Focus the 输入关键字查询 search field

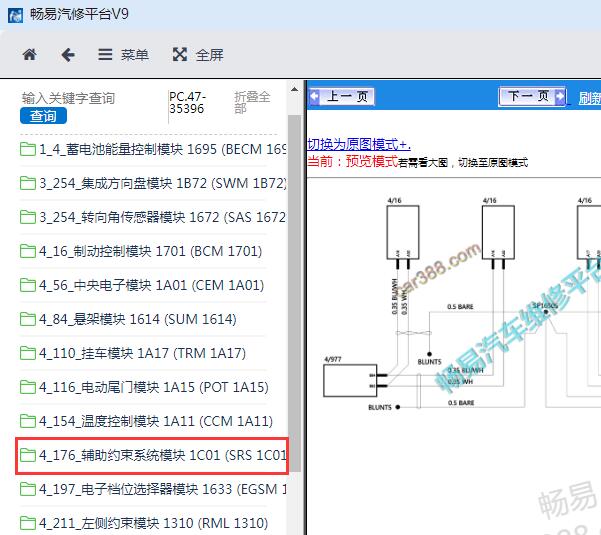tap(68, 98)
